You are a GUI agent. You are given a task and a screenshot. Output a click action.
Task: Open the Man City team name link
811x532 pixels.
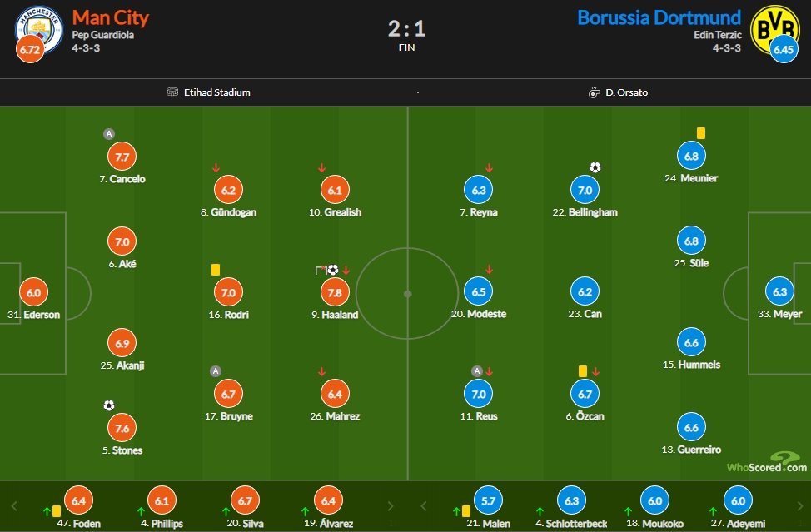[x=110, y=17]
